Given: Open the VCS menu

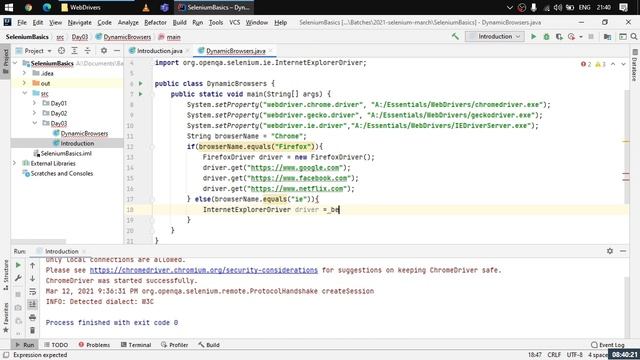Looking at the screenshot, I should point(235,22).
